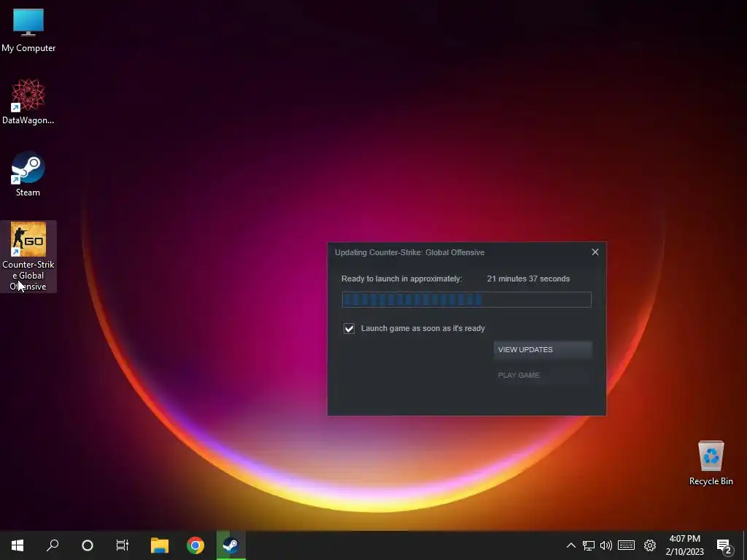The height and width of the screenshot is (560, 747).
Task: Click the update progress bar
Action: [x=466, y=300]
